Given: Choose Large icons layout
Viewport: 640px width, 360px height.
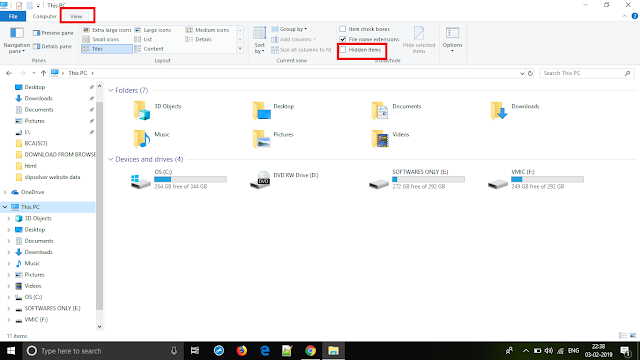Looking at the screenshot, I should [153, 30].
